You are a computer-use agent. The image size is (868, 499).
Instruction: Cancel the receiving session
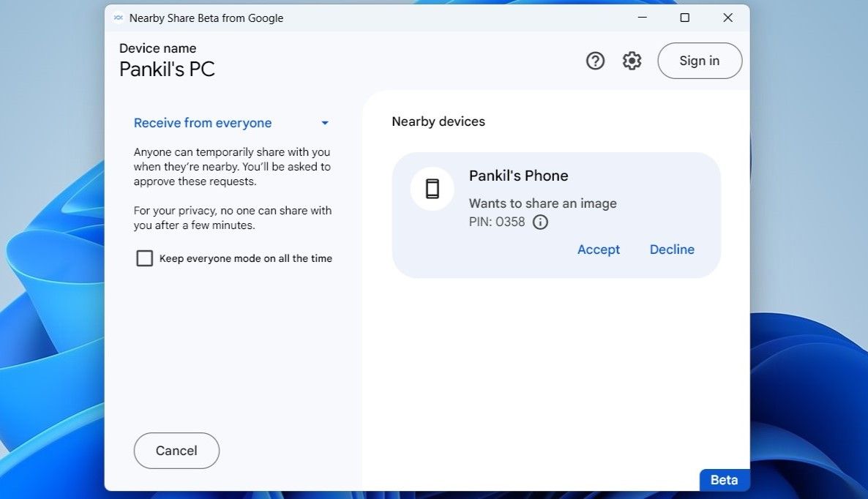pyautogui.click(x=176, y=451)
